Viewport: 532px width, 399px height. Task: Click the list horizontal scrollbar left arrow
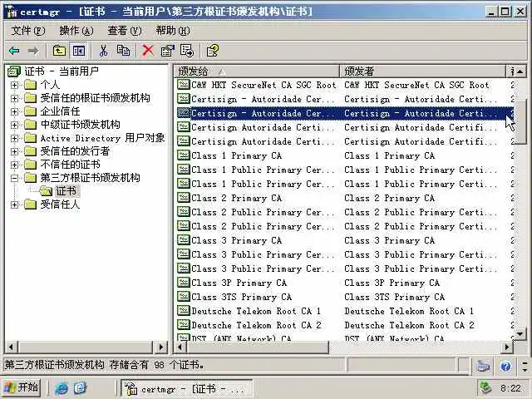180,347
